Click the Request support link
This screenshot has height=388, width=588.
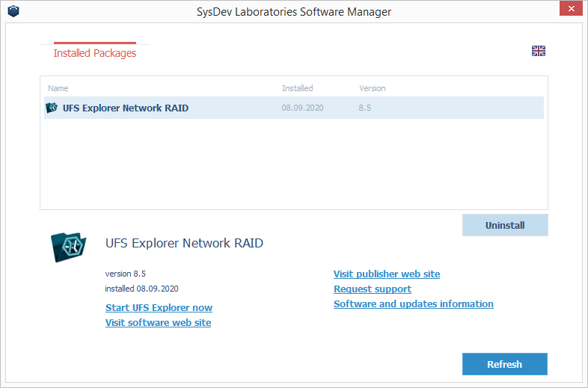(x=373, y=289)
